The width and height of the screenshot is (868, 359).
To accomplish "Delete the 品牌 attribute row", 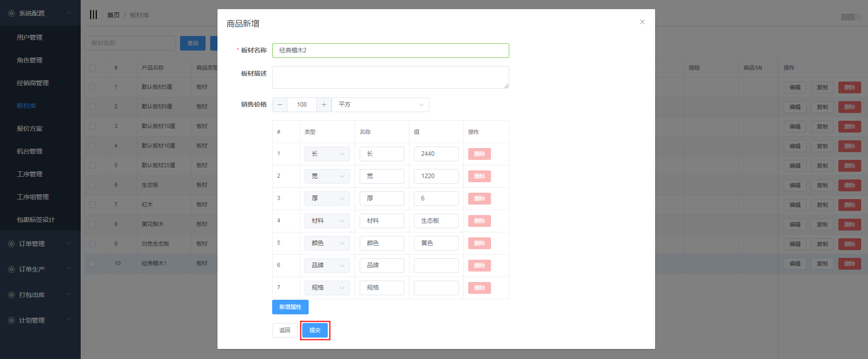I will point(479,266).
